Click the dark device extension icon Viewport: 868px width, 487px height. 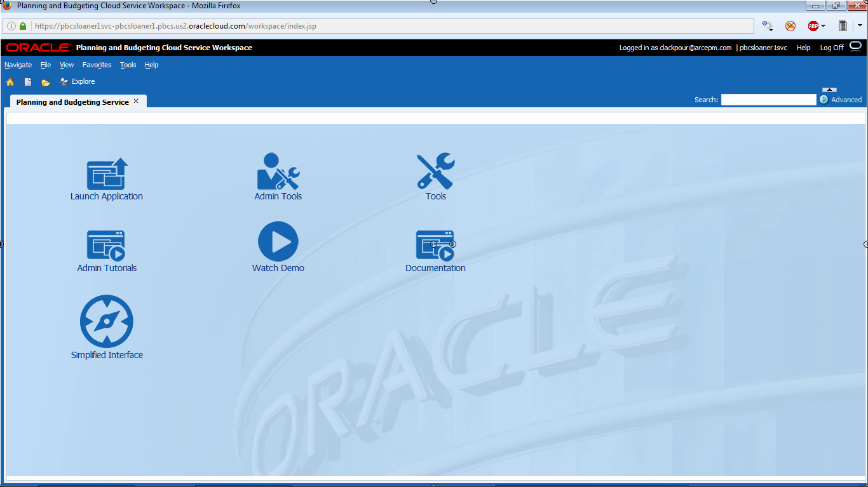pos(843,26)
